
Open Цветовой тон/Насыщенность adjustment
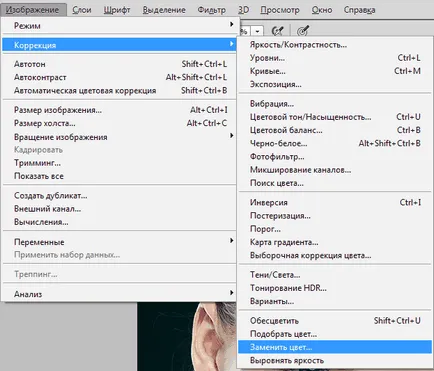[335, 117]
